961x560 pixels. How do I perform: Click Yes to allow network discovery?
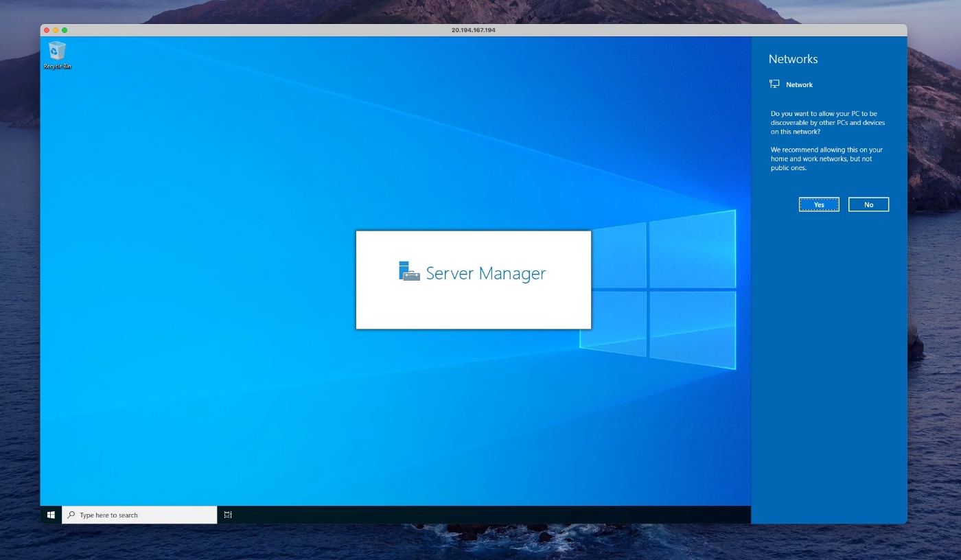coord(819,205)
